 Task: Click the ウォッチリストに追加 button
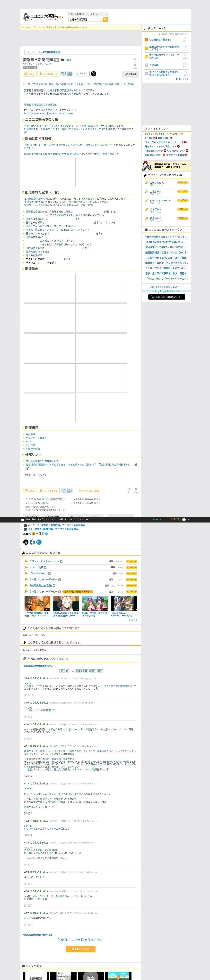89,491
